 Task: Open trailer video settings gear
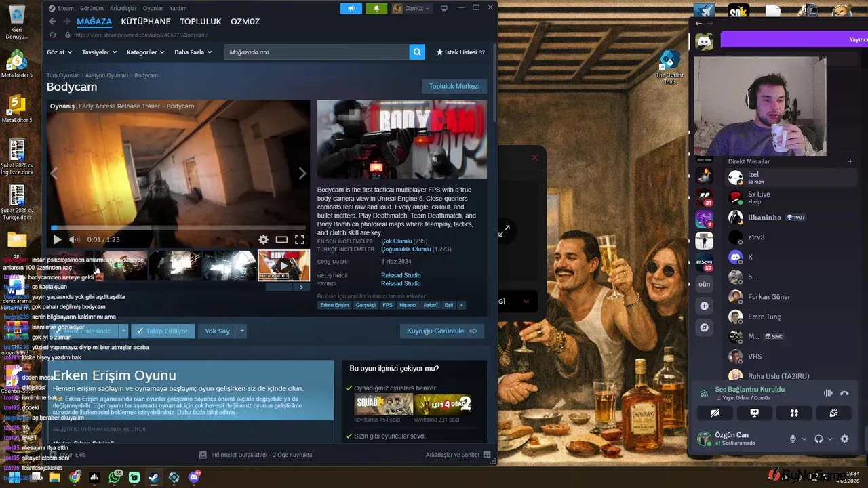(x=263, y=239)
